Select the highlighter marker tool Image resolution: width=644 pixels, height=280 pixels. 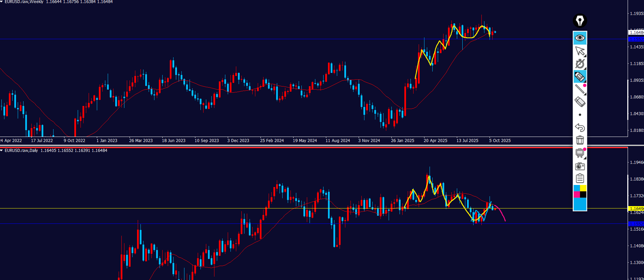point(580,77)
